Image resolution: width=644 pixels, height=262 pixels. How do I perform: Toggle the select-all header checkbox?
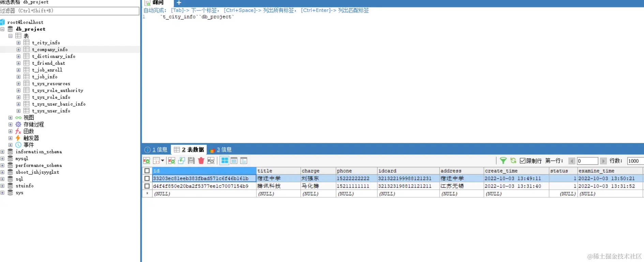tap(147, 171)
